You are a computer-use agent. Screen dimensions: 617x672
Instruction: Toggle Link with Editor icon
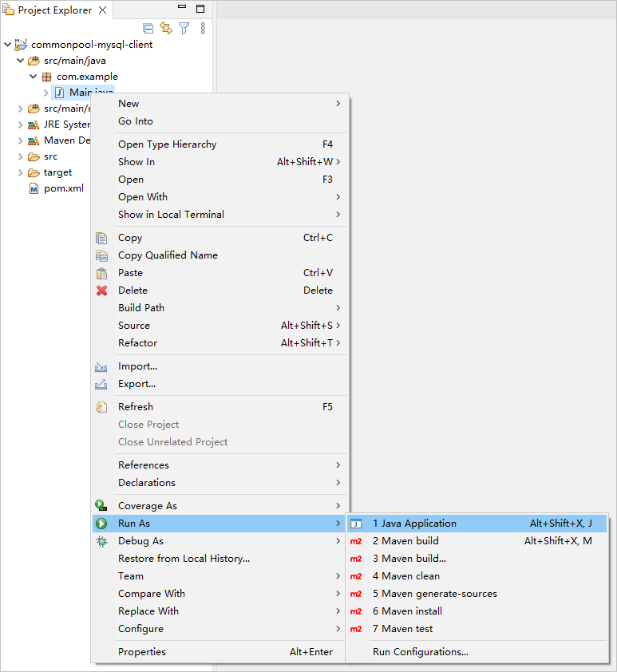tap(166, 28)
